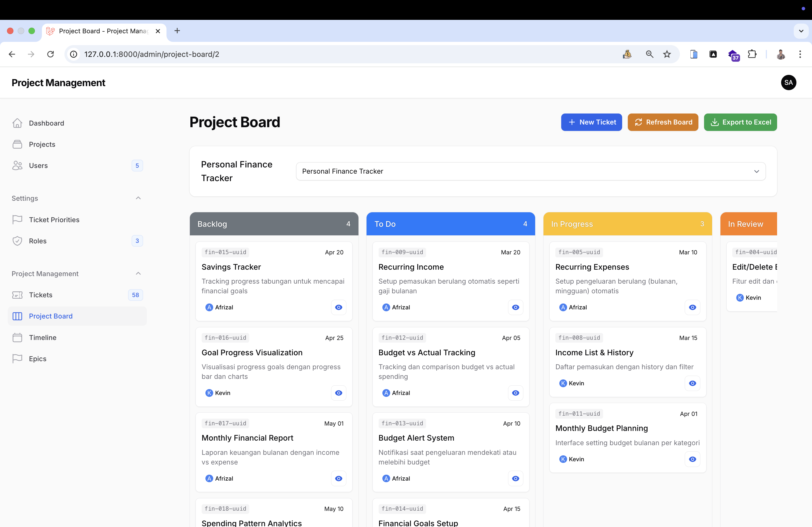Click the Tickets icon in sidebar
The image size is (812, 527).
click(x=17, y=295)
